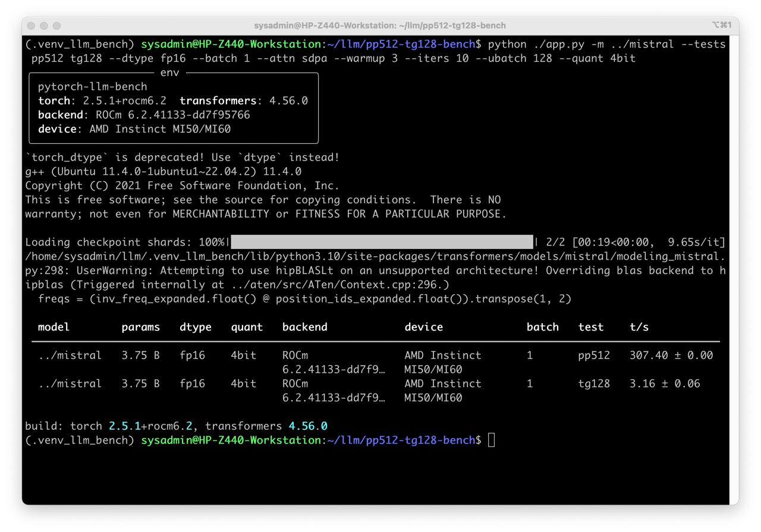Viewport: 761px width, 532px height.
Task: Click backend value 'ROCm 6.2.41133-dd7f95766'
Action: pos(173,115)
